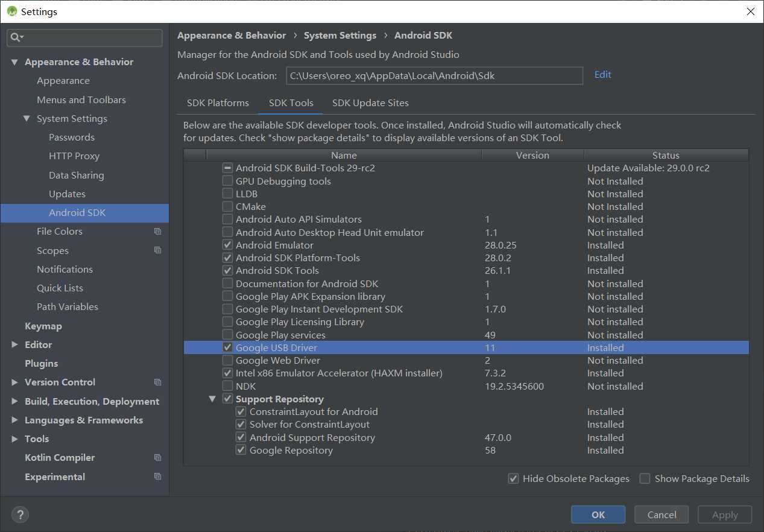Image resolution: width=764 pixels, height=532 pixels.
Task: Select the Google Web Driver row
Action: point(466,361)
